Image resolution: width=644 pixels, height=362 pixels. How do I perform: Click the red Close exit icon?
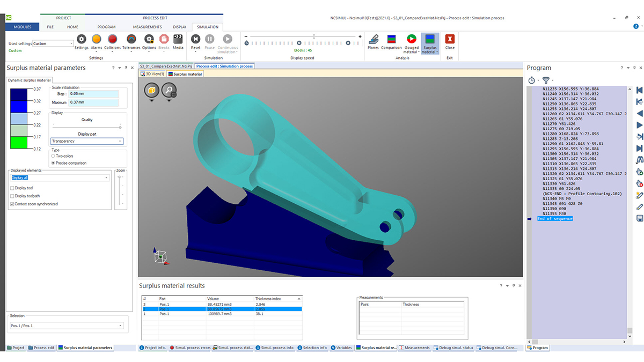[x=450, y=39]
